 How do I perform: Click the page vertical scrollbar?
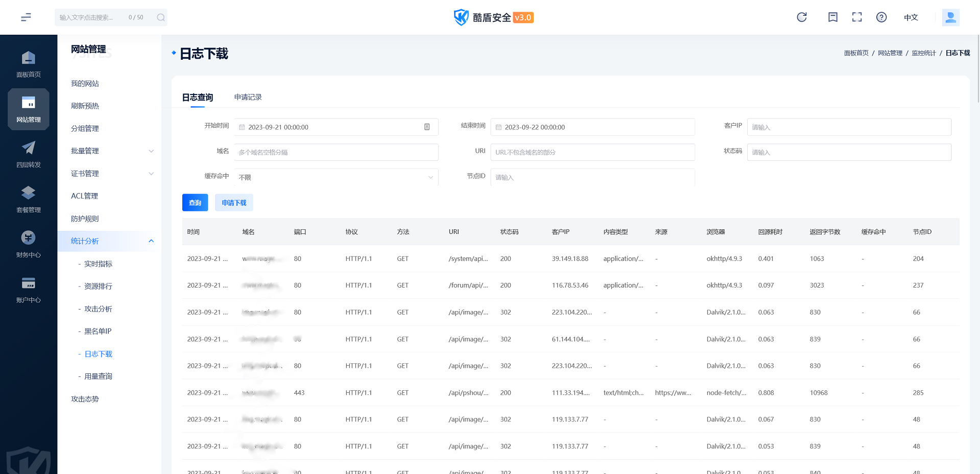coord(978,69)
